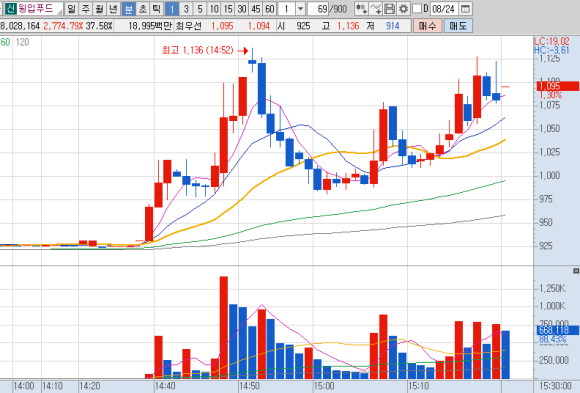580x393 pixels.
Task: Click the low price value 914
Action: [392, 26]
